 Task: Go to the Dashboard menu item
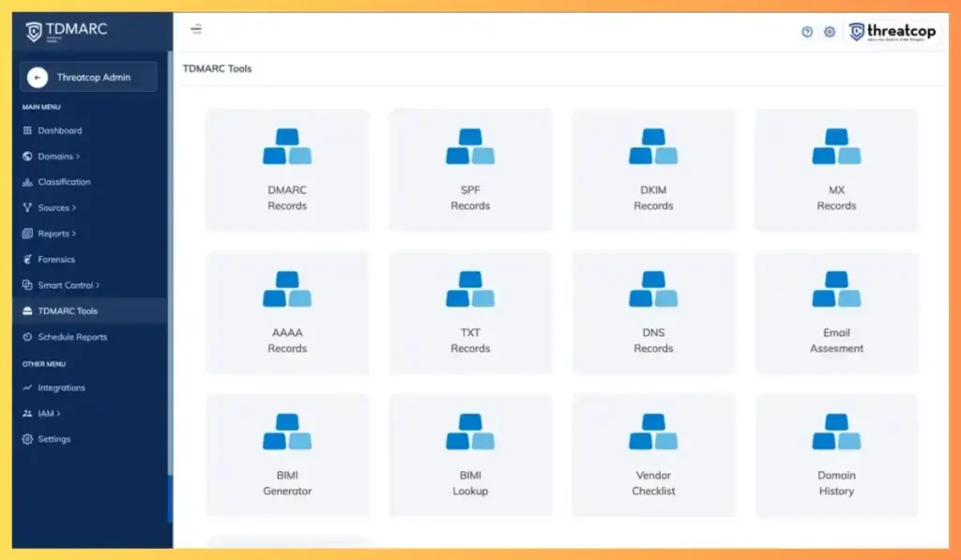point(60,130)
